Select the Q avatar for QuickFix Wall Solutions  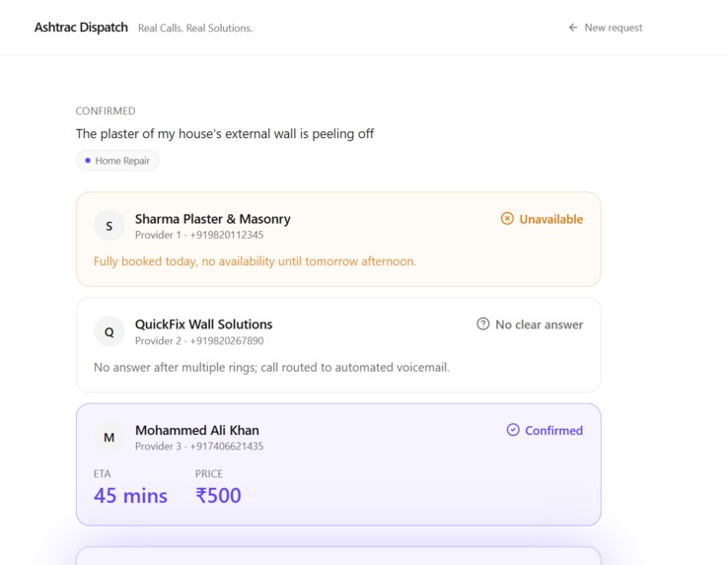(x=109, y=331)
